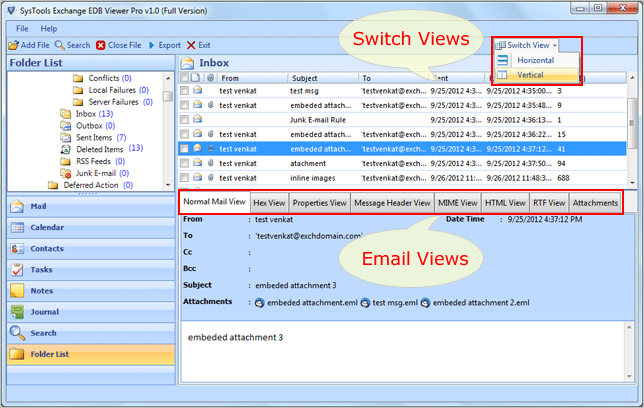Screen dimensions: 644x408
Task: Click the Export arrow icon
Action: tap(152, 45)
